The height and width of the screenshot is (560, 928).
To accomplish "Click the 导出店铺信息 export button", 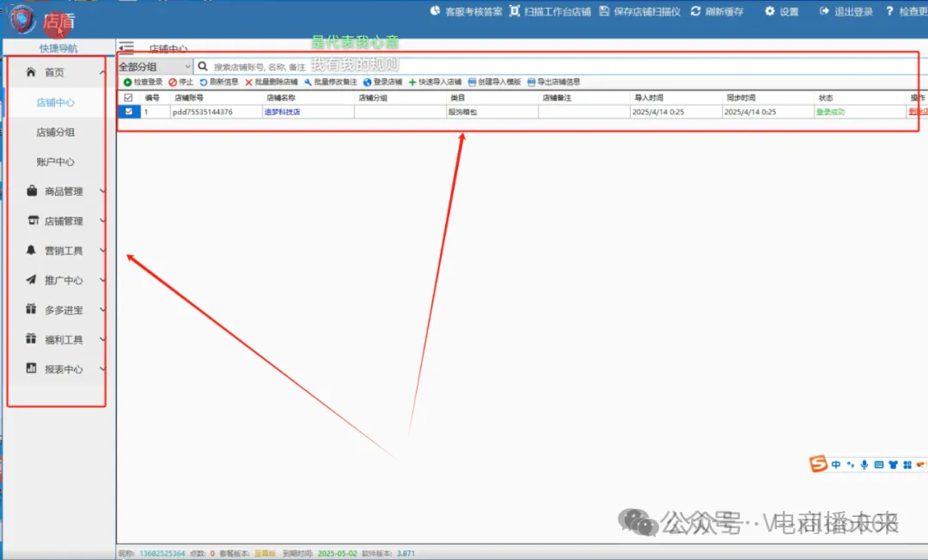I will coord(553,82).
